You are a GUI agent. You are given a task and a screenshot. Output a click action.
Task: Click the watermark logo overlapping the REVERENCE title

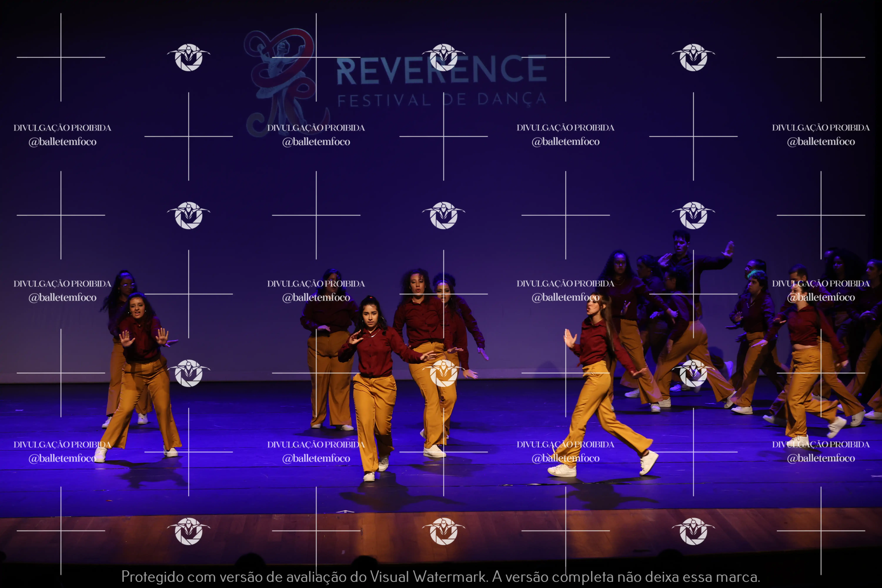[444, 57]
